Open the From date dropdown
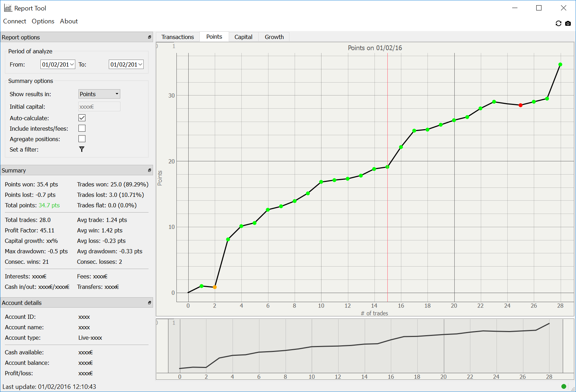This screenshot has width=576, height=392. (x=72, y=64)
